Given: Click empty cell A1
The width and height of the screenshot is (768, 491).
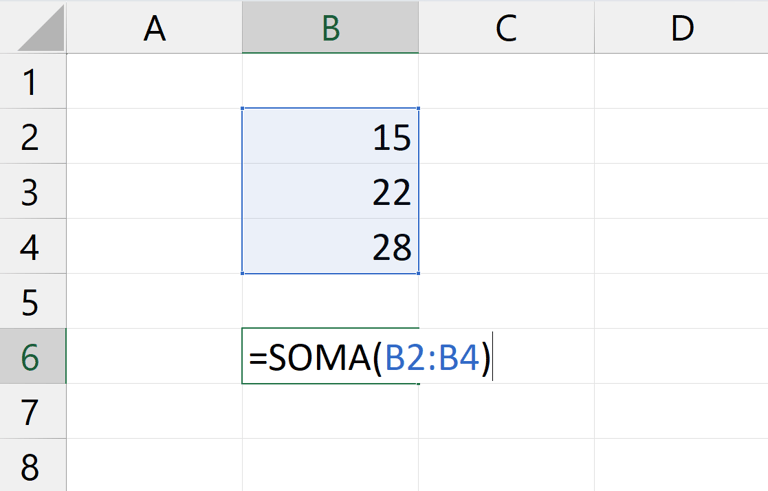Looking at the screenshot, I should (x=154, y=82).
